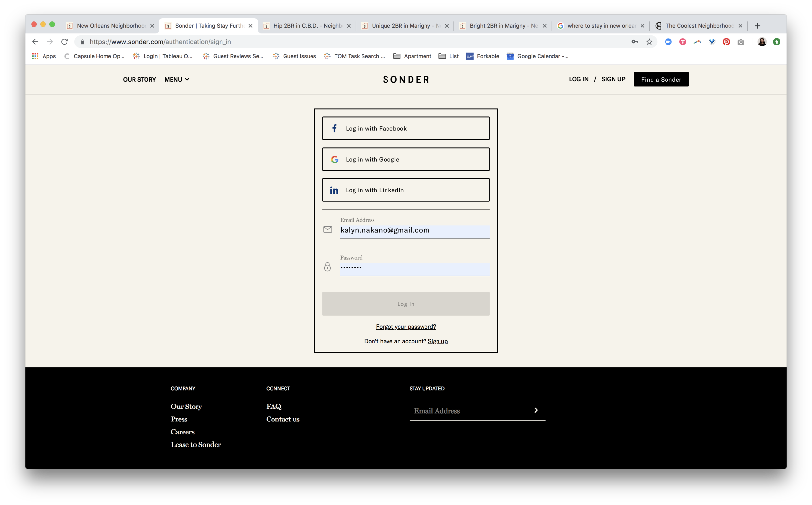
Task: Click the colorful arc extension icon
Action: 697,42
